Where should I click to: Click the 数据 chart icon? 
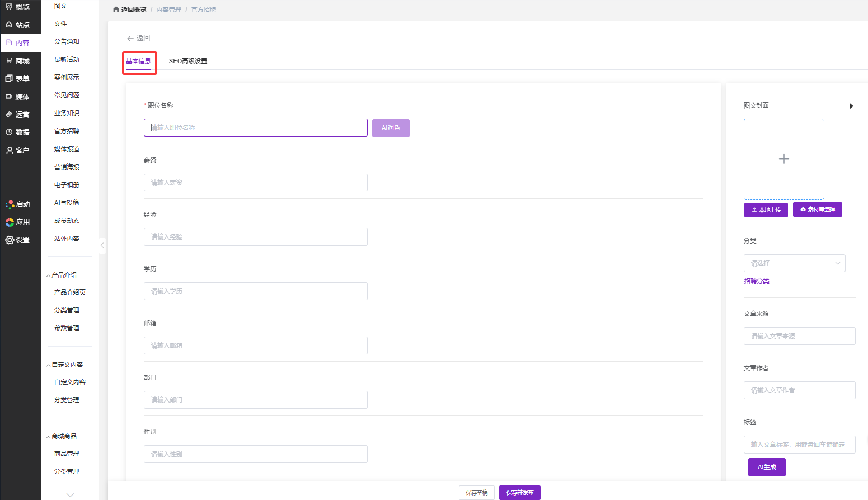[9, 132]
